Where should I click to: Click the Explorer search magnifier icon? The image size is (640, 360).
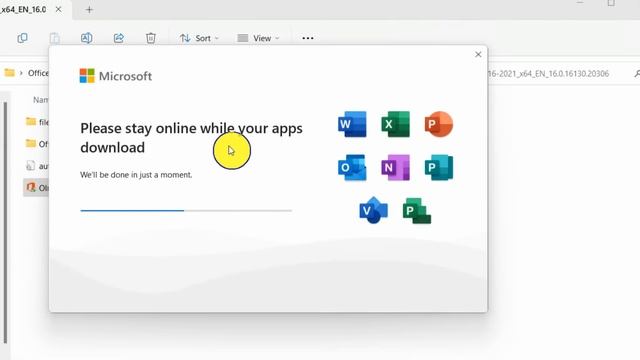click(637, 73)
